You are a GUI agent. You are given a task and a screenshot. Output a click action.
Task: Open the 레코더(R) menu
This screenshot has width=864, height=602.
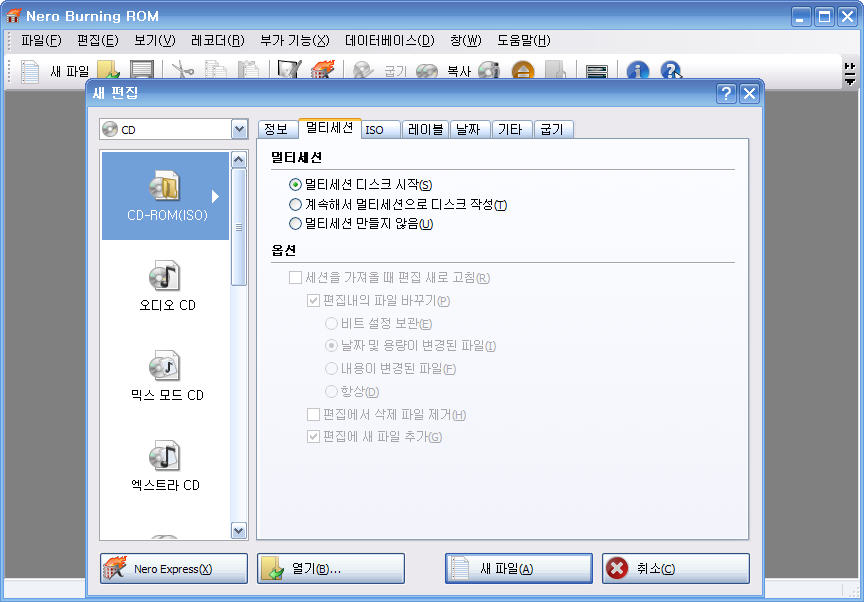tap(218, 40)
